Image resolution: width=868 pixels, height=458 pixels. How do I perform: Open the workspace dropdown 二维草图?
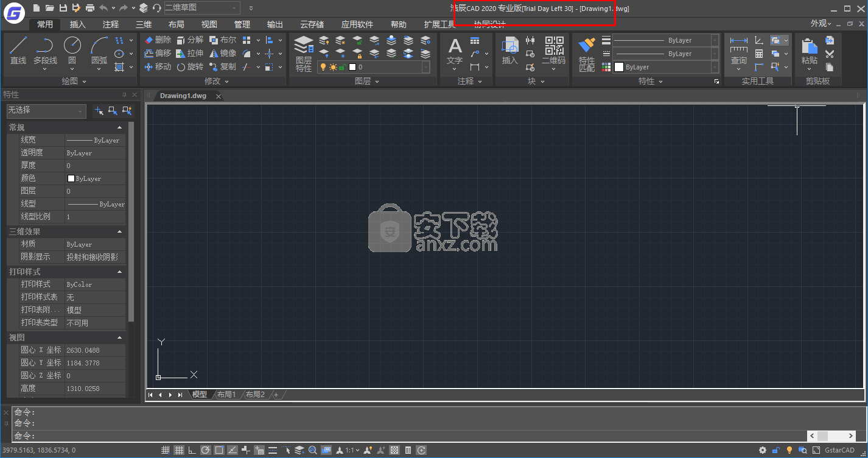(201, 8)
